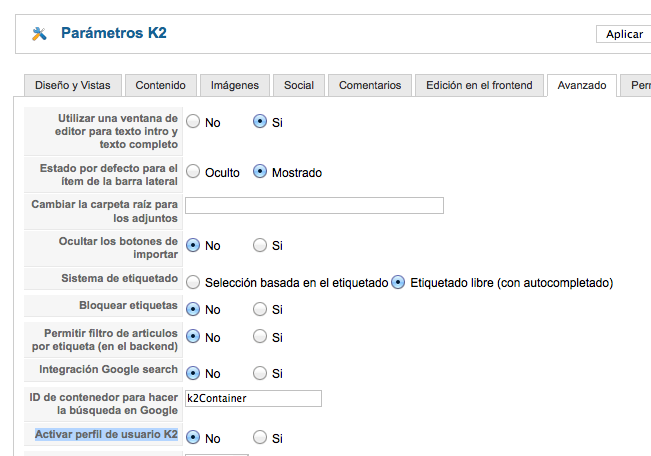Viewport: 651px width, 456px height.
Task: Select No for Ocultar botones de importar
Action: (193, 245)
